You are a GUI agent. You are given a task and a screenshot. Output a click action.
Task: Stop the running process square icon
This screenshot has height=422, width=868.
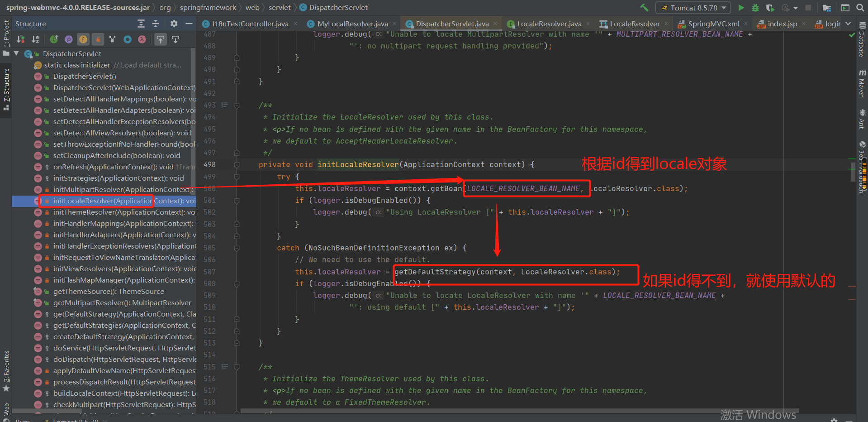click(x=808, y=8)
